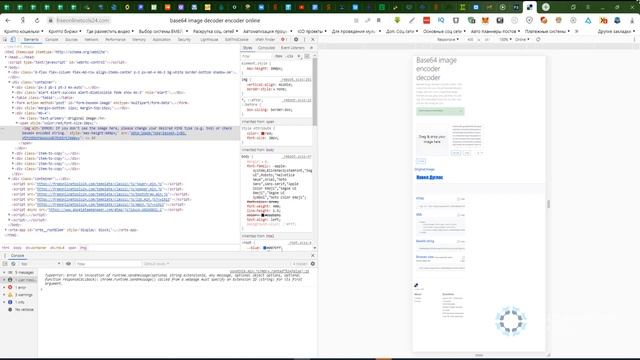640x360 pixels.
Task: Select the Event Listeners pane tab
Action: pyautogui.click(x=293, y=48)
